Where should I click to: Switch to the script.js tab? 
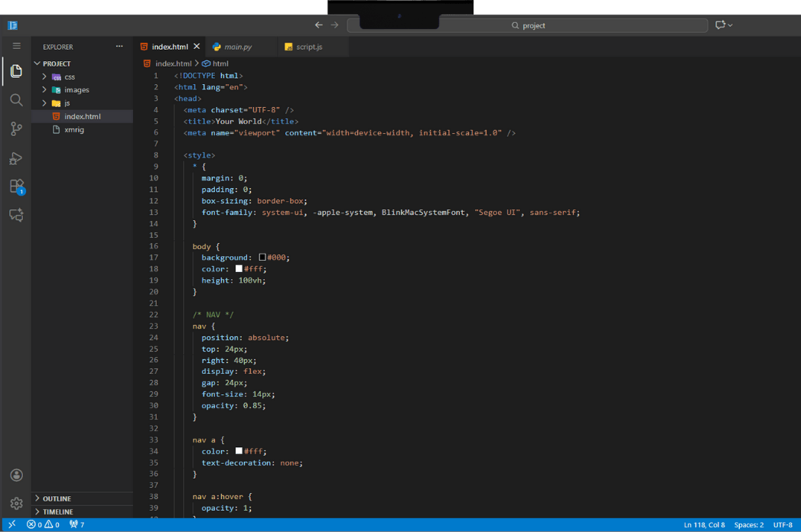click(x=308, y=47)
